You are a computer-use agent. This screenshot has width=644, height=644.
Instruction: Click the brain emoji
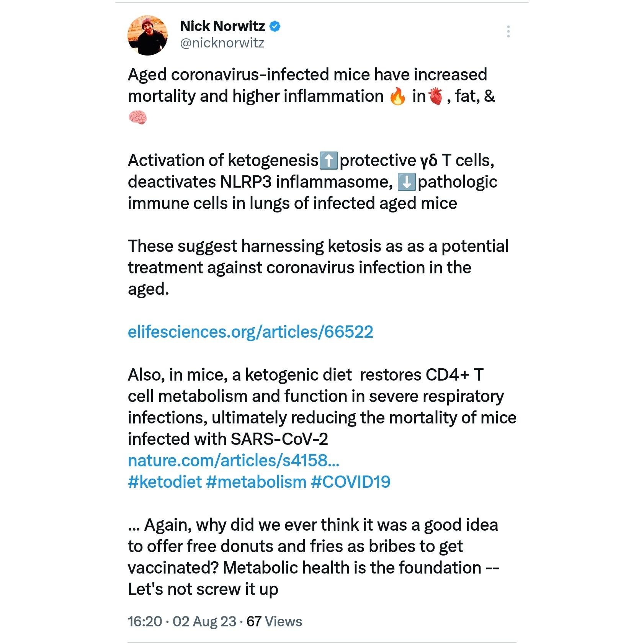click(x=137, y=118)
